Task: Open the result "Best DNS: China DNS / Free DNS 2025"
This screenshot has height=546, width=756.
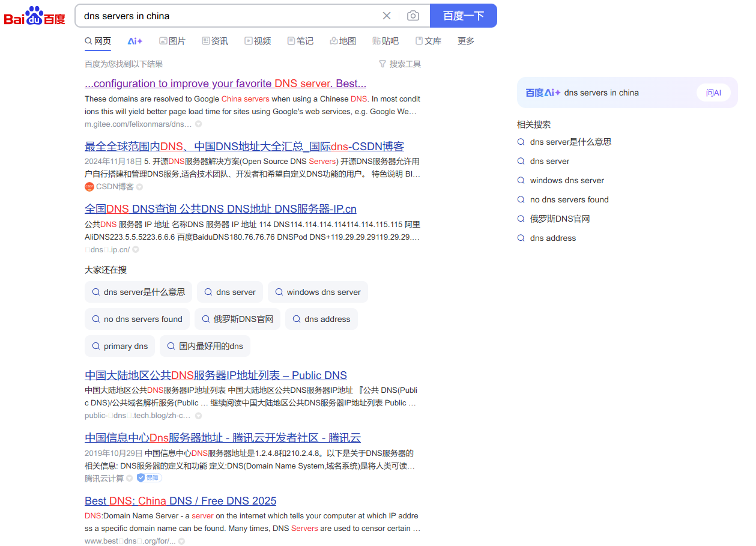Action: pos(181,501)
